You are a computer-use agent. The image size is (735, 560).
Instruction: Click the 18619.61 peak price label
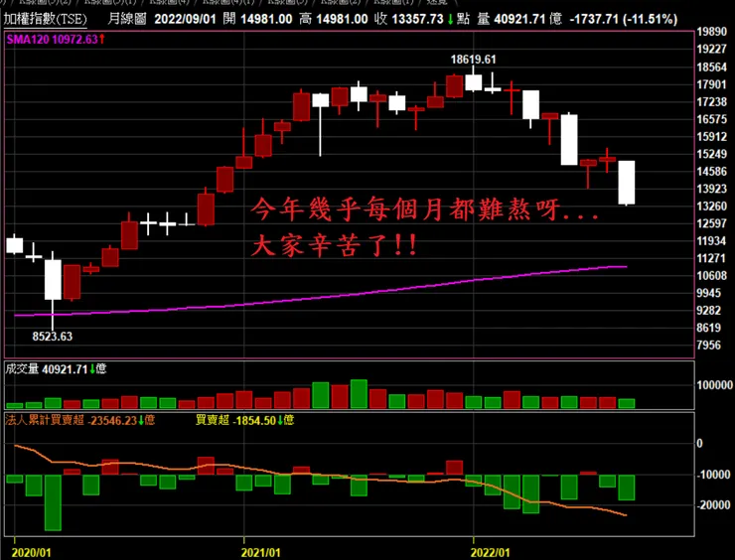tap(473, 60)
